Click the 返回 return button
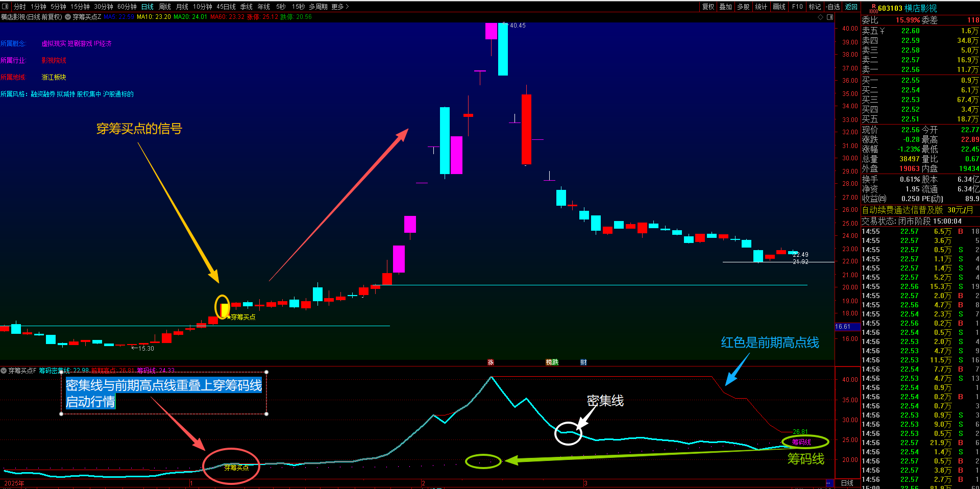 (851, 7)
